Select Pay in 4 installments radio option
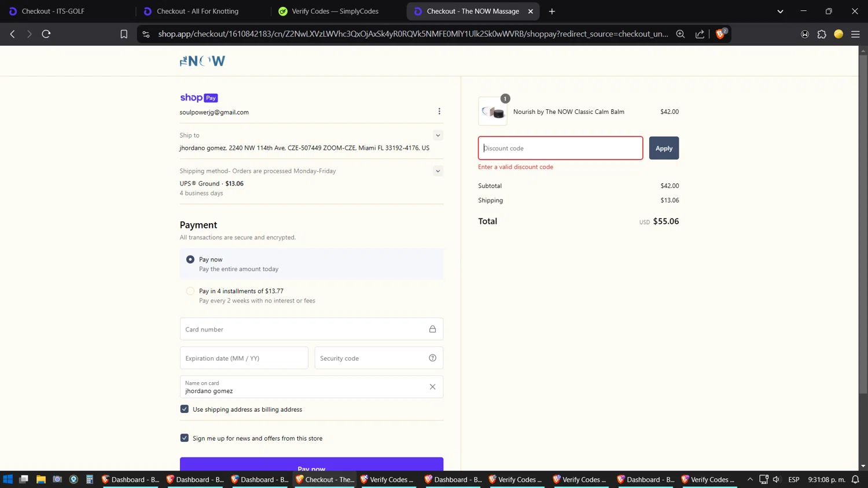Viewport: 868px width, 488px height. [190, 291]
